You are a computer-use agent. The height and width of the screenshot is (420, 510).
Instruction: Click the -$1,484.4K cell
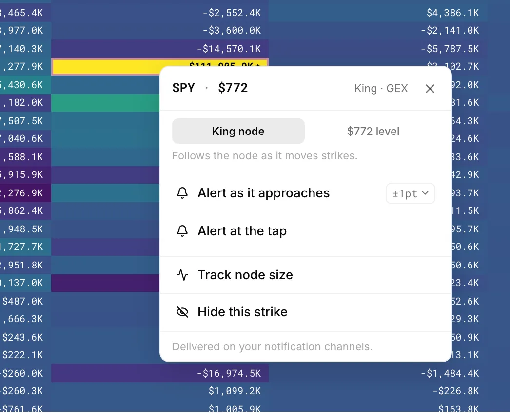pyautogui.click(x=377, y=373)
